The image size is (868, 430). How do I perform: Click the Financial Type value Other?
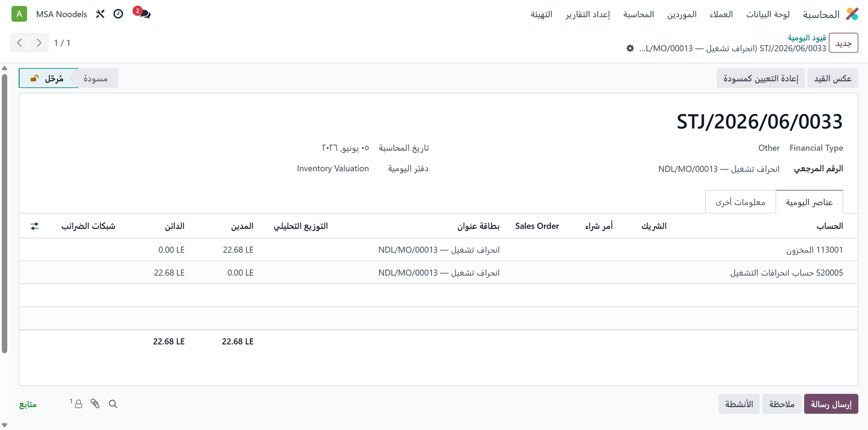tap(769, 148)
